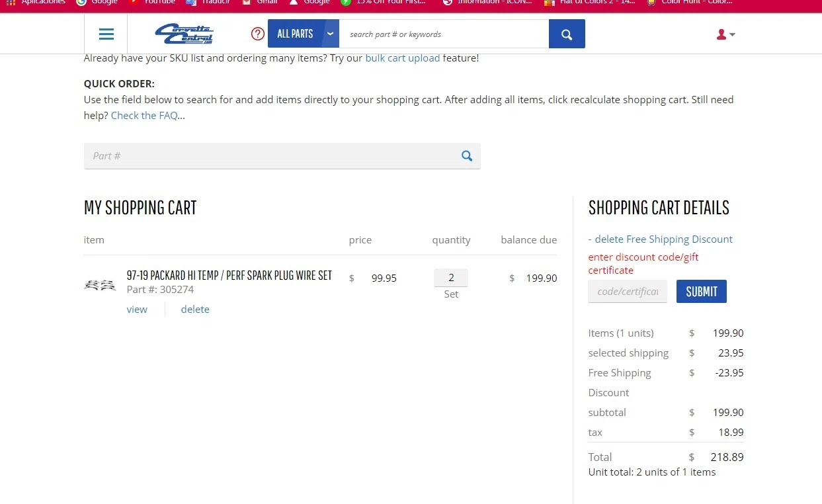Click the quick order search magnifier icon
Viewport: 822px width, 504px height.
467,156
